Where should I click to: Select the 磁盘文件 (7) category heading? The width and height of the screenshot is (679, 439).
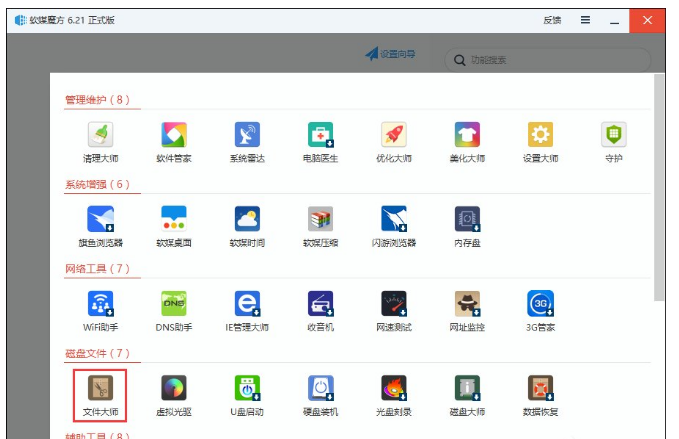[x=97, y=353]
